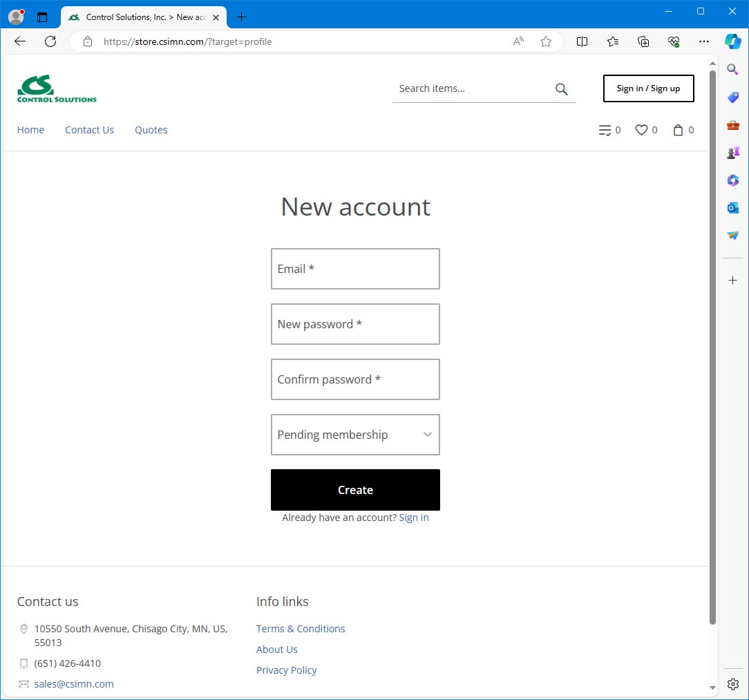Open Copilot icon at top right
This screenshot has width=749, height=700.
[732, 41]
